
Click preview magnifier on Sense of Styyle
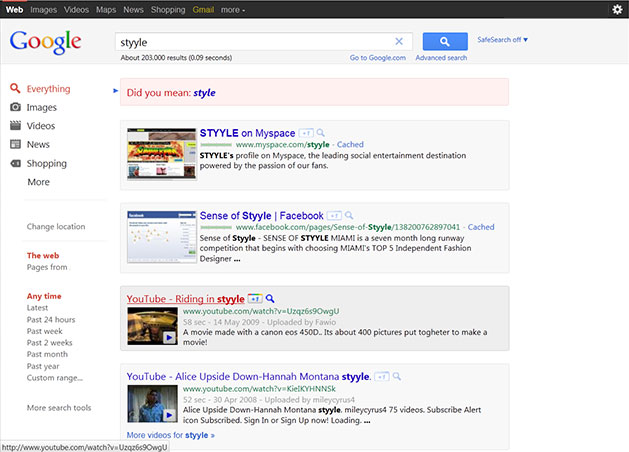349,216
